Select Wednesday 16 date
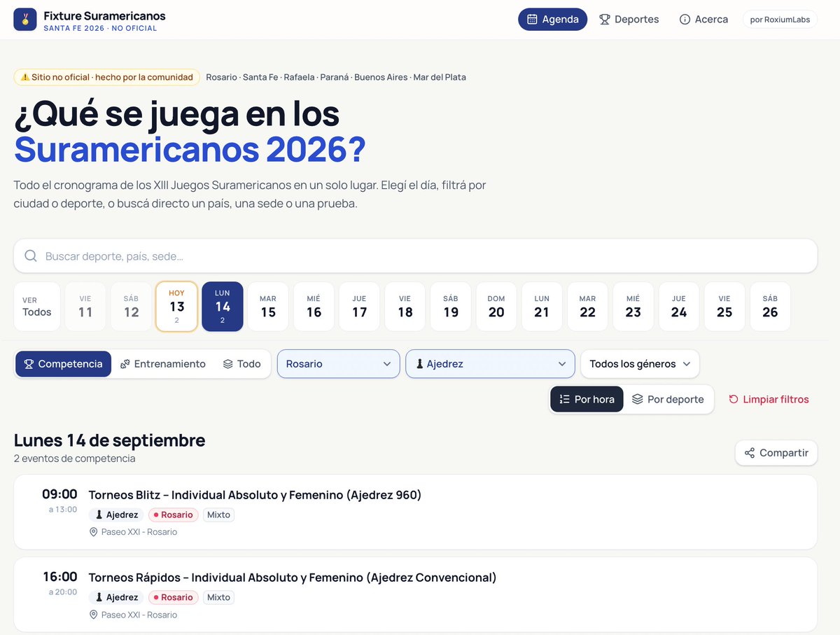 314,307
